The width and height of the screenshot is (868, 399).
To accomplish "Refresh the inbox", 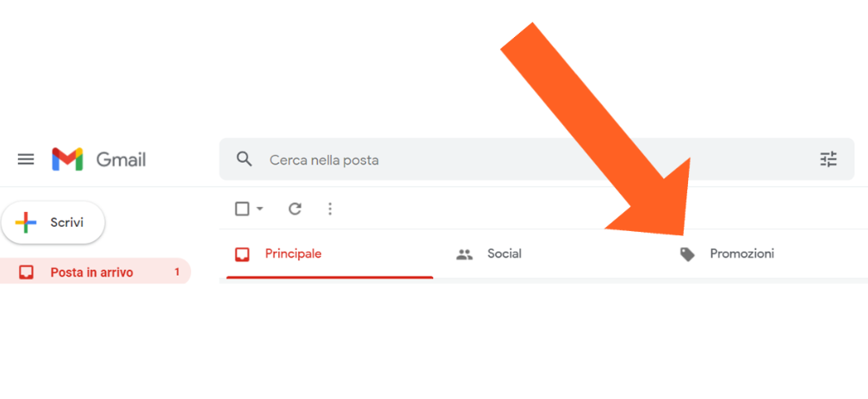I will click(295, 209).
